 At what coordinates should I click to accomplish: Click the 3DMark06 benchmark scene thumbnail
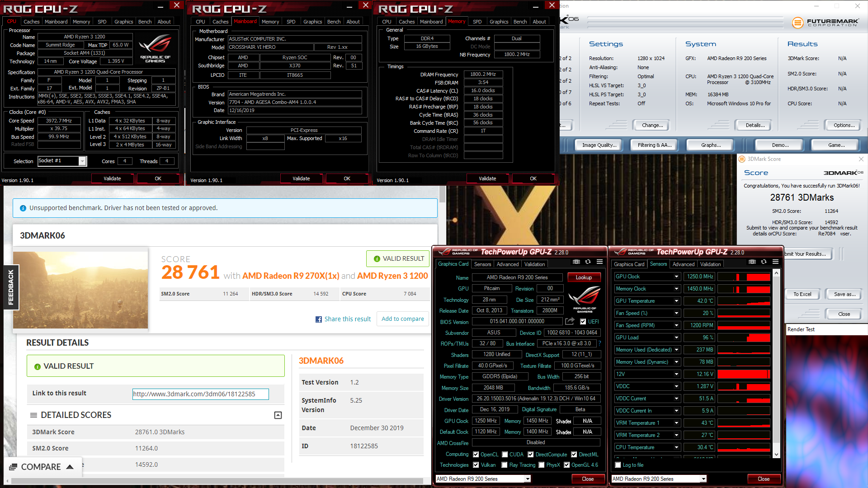pos(80,290)
